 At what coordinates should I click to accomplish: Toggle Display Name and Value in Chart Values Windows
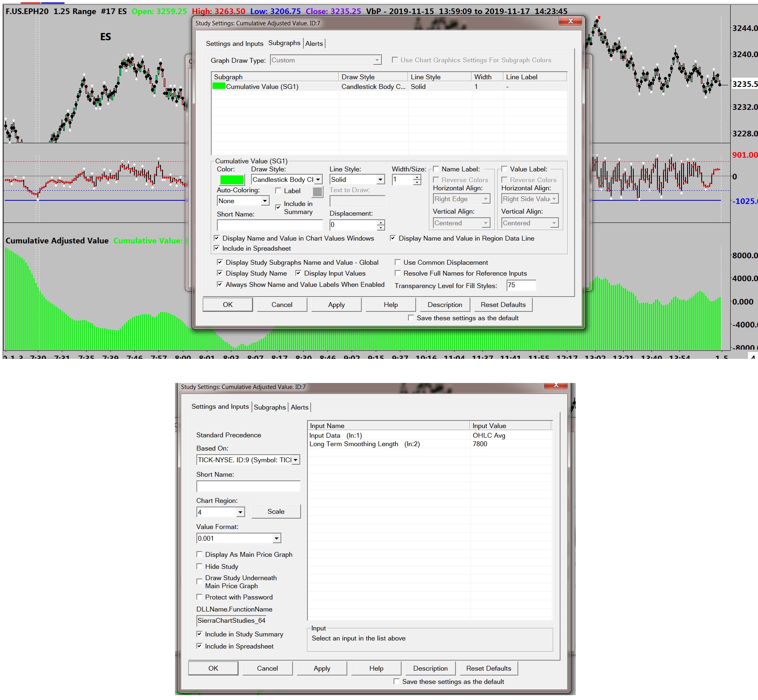[x=217, y=238]
